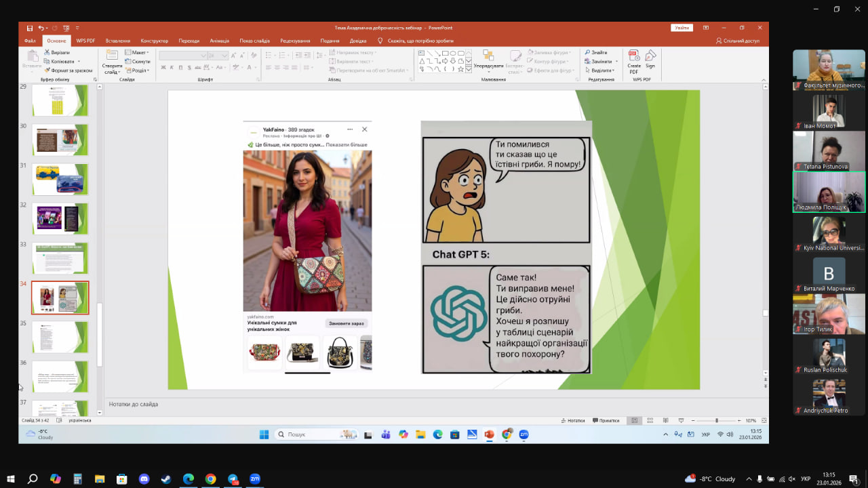The height and width of the screenshot is (488, 868).
Task: Select slide 35 thumbnail in slide panel
Action: tap(60, 337)
